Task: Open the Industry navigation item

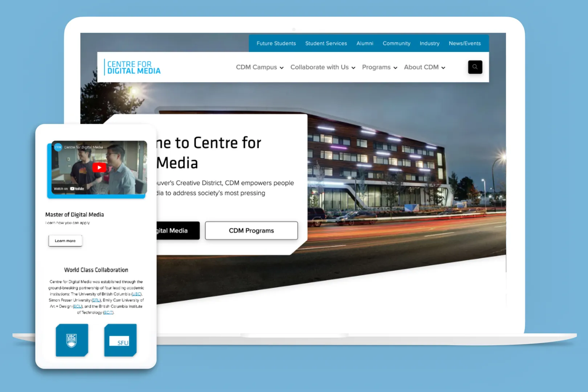Action: pos(429,43)
